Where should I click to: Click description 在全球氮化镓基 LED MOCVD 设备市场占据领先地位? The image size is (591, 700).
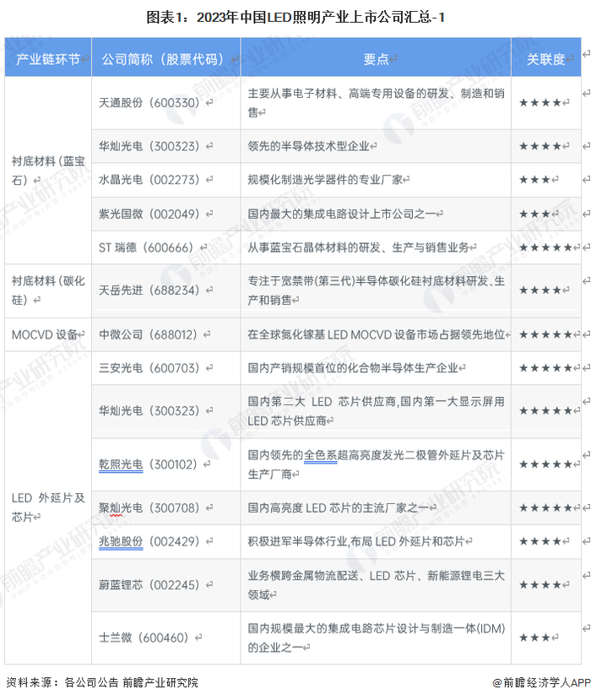click(377, 334)
